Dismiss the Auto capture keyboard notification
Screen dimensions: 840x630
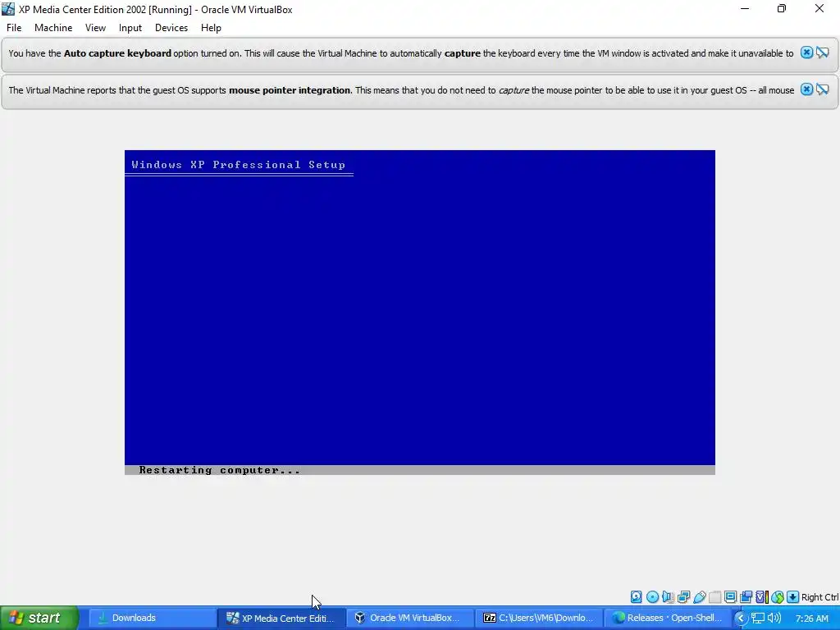coord(806,52)
